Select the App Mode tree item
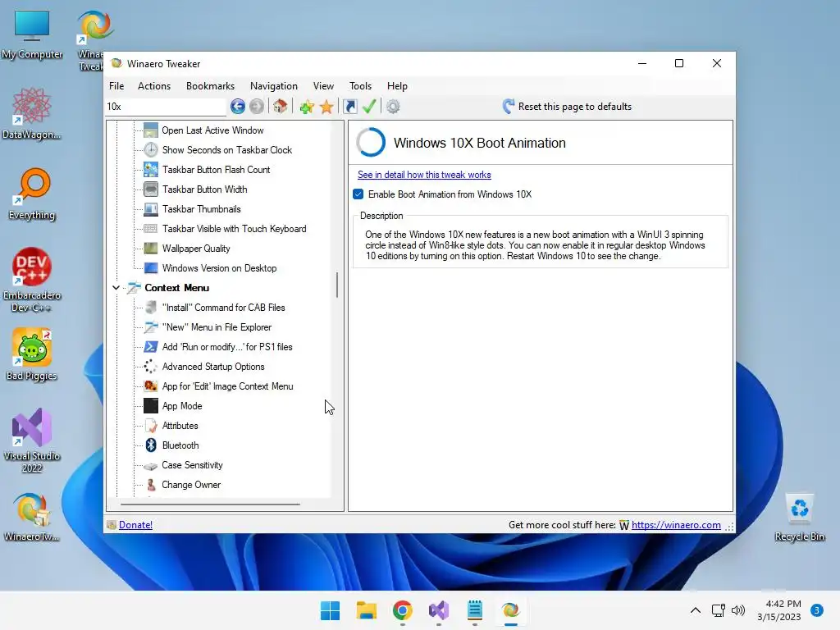Viewport: 840px width, 630px height. coord(182,406)
